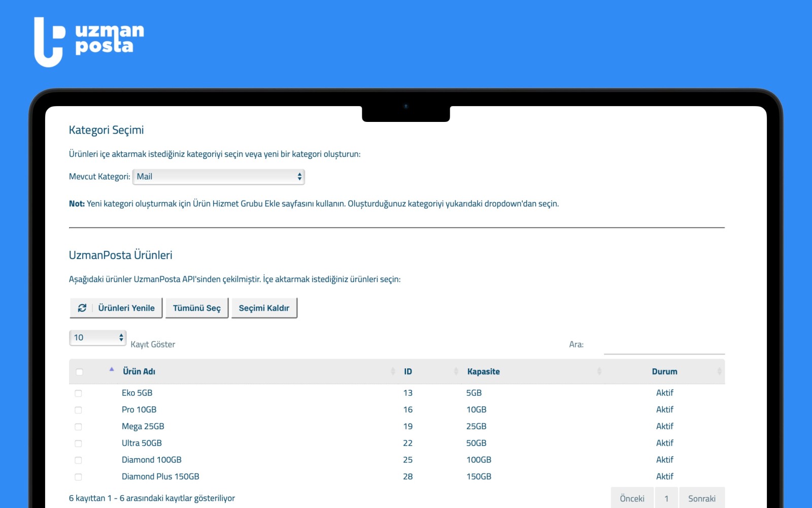Click the refresh icon on Ürünleri Yenile
The image size is (812, 508).
tap(82, 308)
